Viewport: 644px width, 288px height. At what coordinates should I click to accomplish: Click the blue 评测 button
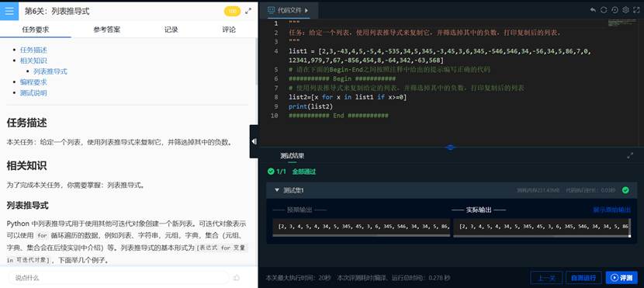[621, 278]
